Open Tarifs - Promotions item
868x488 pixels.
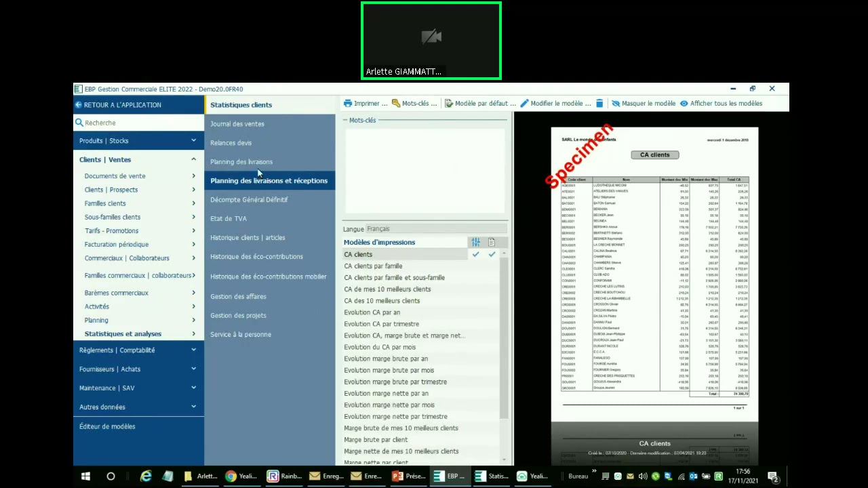111,231
